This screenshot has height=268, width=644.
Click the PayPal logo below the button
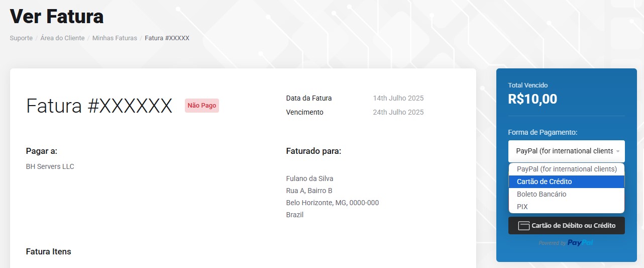click(580, 243)
